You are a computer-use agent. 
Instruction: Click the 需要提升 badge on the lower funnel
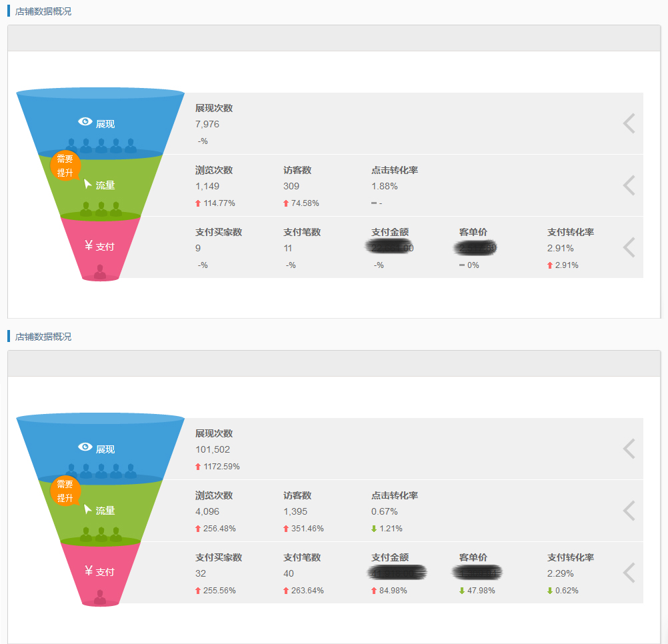65,491
